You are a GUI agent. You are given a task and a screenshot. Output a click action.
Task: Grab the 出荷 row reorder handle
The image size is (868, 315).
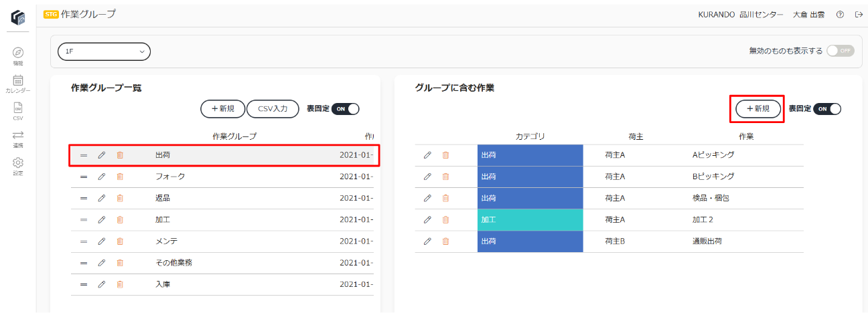point(84,155)
